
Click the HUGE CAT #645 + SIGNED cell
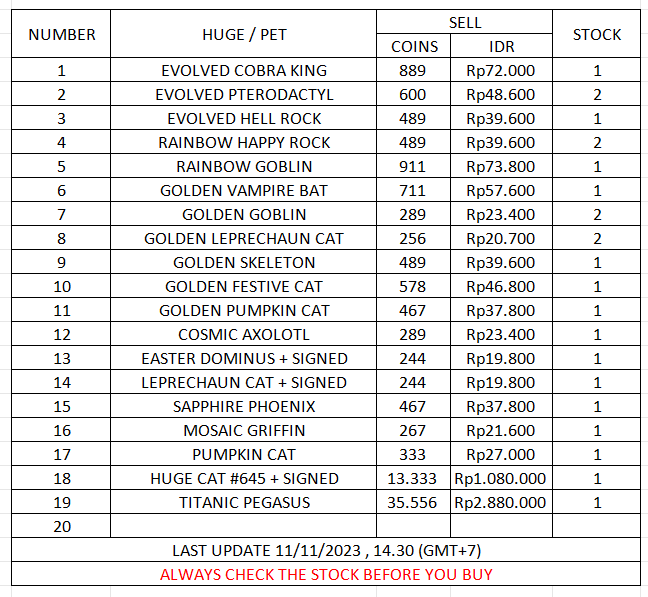(x=243, y=479)
